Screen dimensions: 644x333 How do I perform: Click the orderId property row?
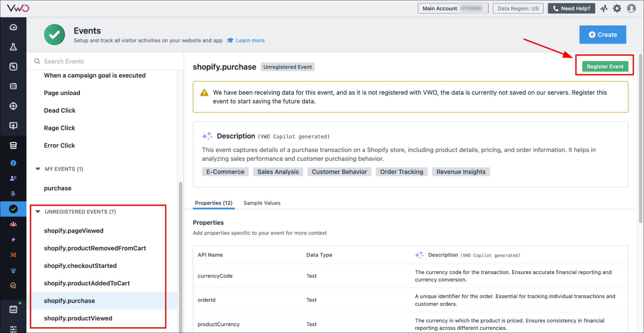410,300
